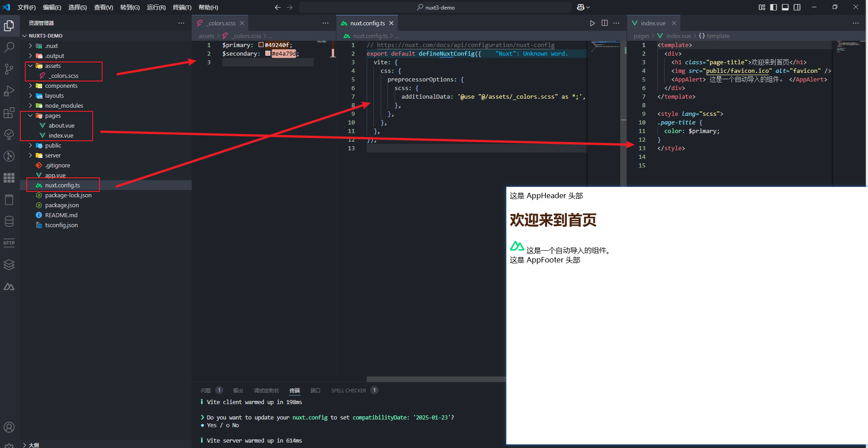Open the database icon in the activity bar

coord(9,221)
